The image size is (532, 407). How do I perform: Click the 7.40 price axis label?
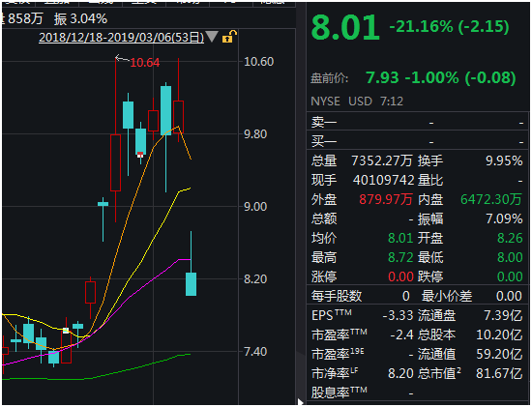tap(255, 352)
